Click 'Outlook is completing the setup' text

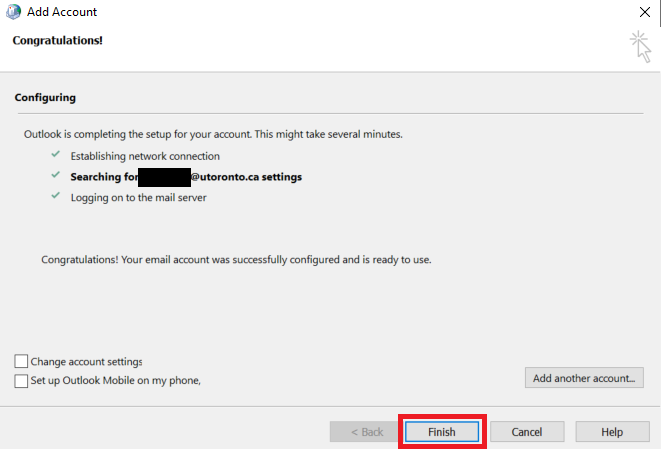213,134
